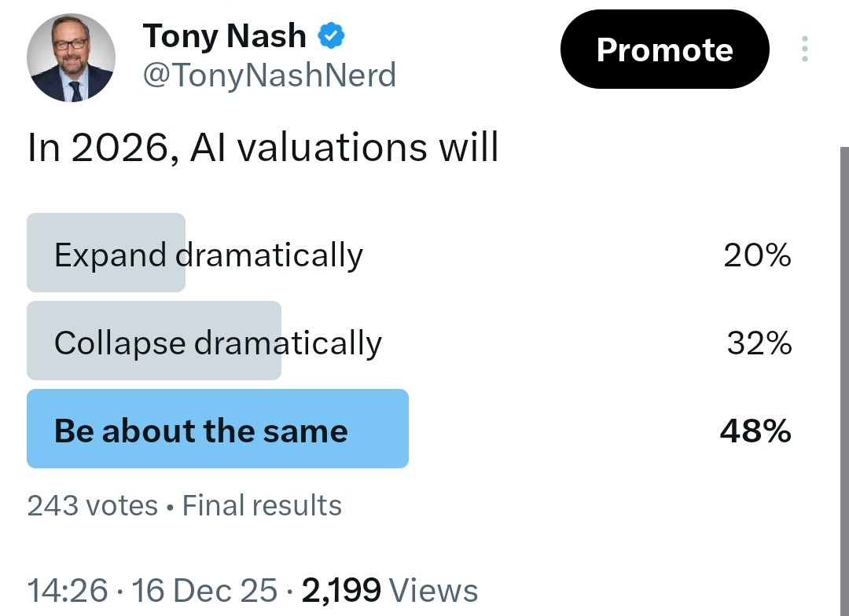Open the Tony Nash display name
The image size is (849, 616).
(x=224, y=36)
